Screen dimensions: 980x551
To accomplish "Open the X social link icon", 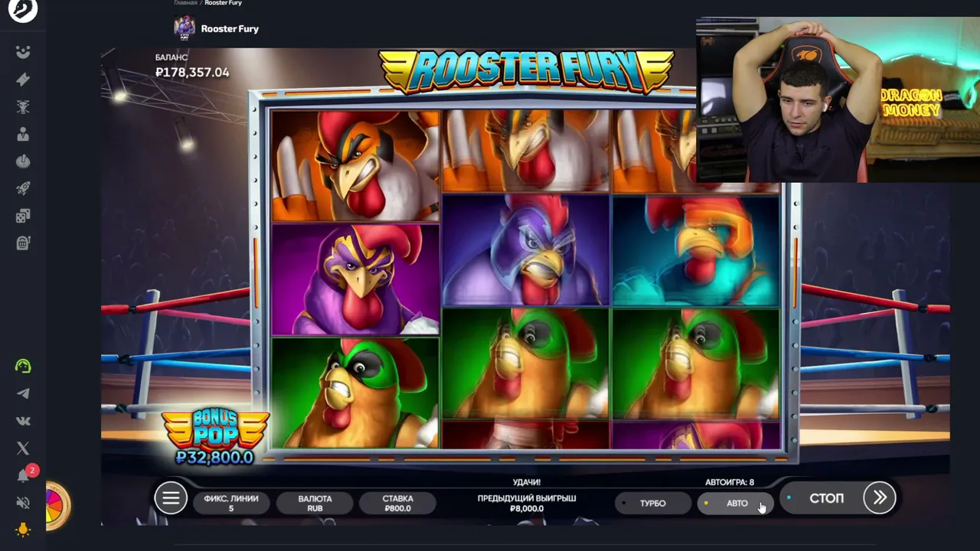I will [x=23, y=448].
